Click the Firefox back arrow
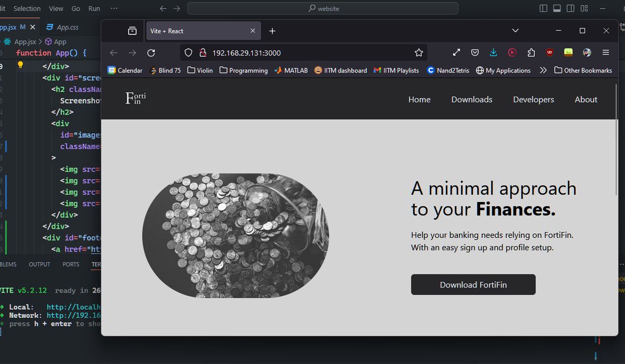This screenshot has width=625, height=364. point(114,53)
